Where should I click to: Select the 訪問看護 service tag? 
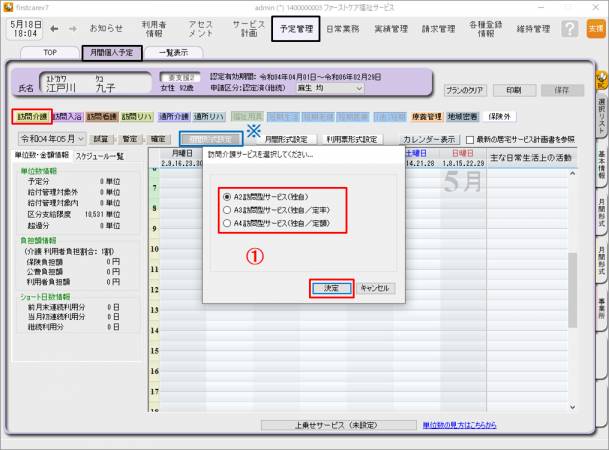click(101, 116)
